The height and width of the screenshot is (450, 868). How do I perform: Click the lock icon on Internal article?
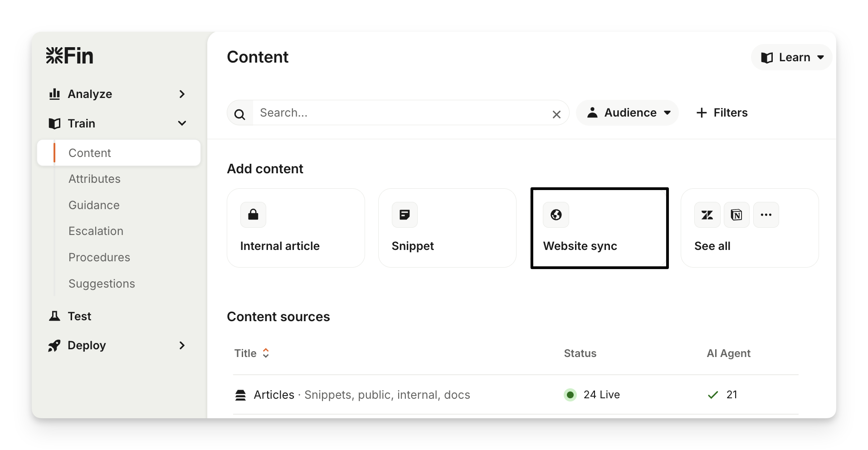click(253, 215)
